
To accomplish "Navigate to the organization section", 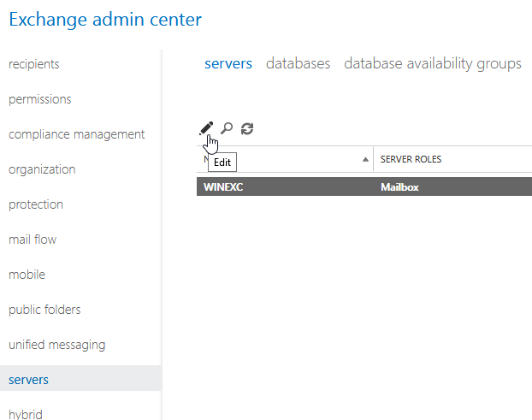I will click(42, 169).
